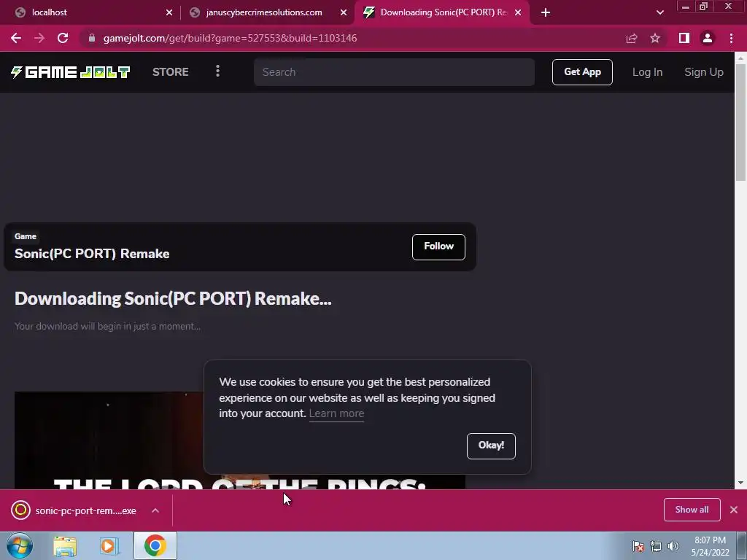Click the Show all downloads button
The width and height of the screenshot is (747, 560).
pos(692,510)
